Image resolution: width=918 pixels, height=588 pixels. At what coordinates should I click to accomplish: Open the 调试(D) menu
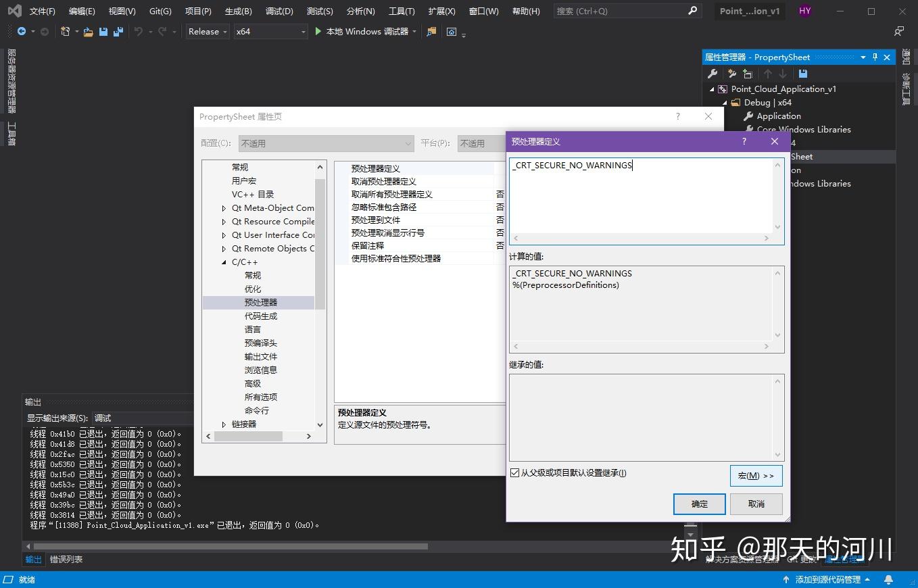coord(280,11)
